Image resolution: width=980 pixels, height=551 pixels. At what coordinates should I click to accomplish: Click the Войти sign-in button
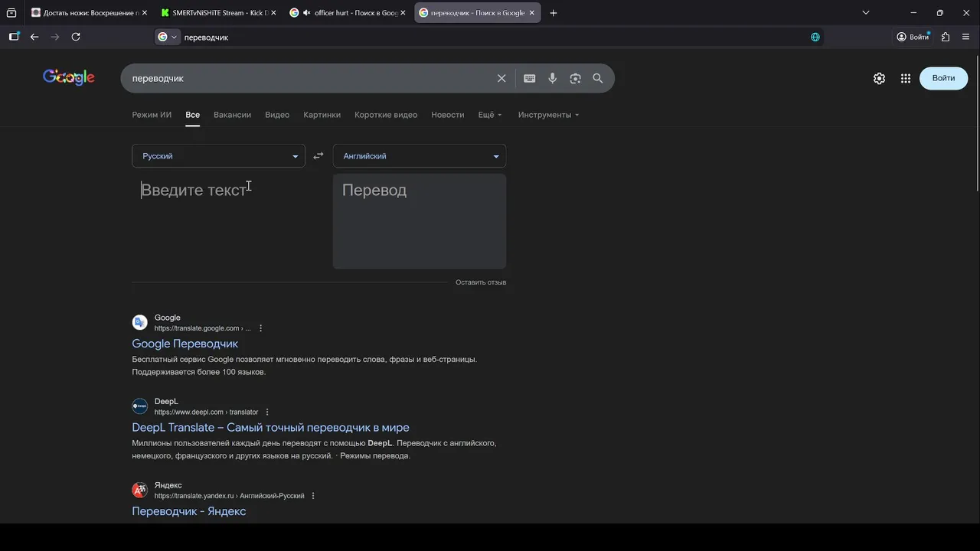[x=943, y=78]
